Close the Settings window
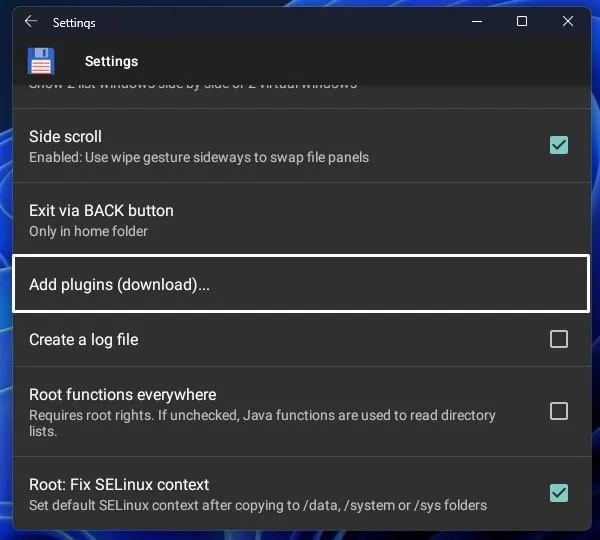The width and height of the screenshot is (600, 540). (x=568, y=21)
